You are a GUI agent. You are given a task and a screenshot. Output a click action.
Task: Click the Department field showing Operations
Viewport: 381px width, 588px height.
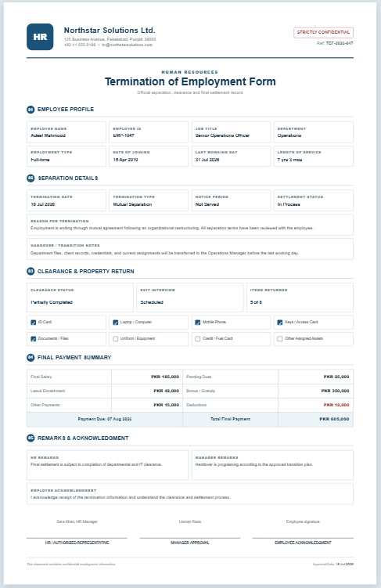pos(313,132)
